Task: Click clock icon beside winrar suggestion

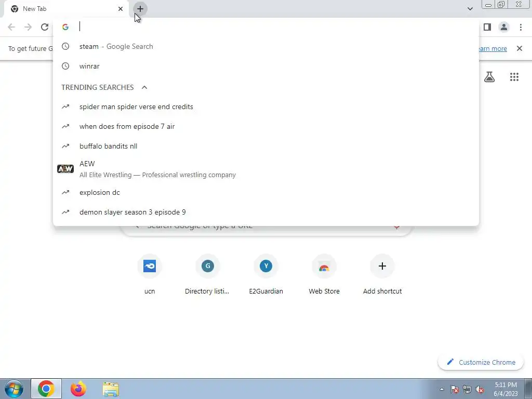Action: [x=65, y=66]
